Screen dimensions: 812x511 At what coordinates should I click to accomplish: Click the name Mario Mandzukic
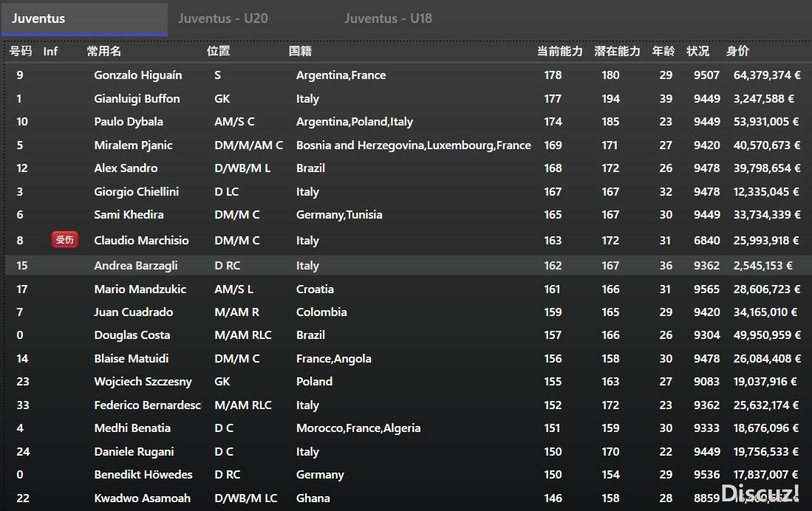pyautogui.click(x=140, y=289)
